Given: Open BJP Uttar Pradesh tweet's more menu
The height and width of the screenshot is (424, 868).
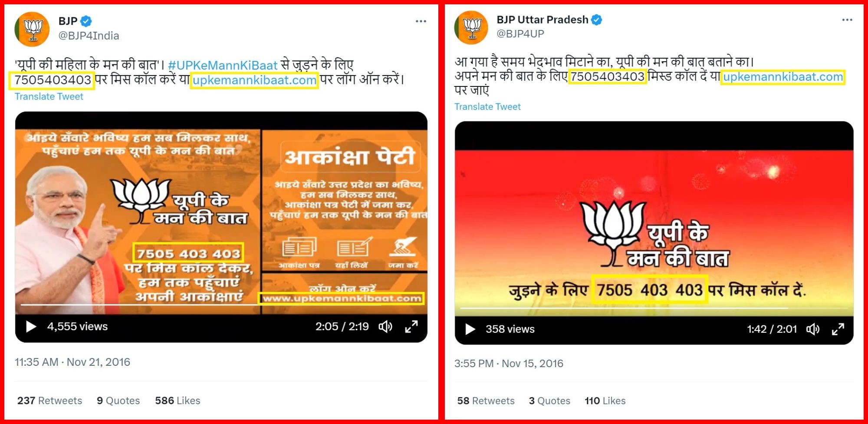Looking at the screenshot, I should coord(847,20).
